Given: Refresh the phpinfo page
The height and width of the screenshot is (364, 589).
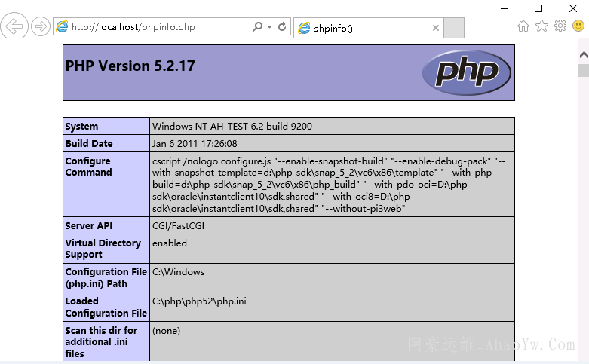Looking at the screenshot, I should (x=282, y=27).
